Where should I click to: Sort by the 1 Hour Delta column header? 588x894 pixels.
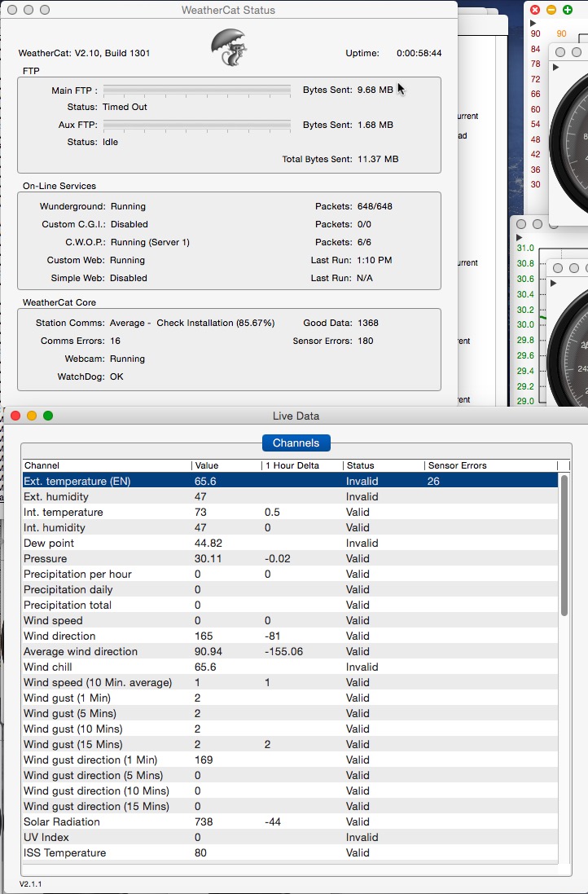coord(302,465)
